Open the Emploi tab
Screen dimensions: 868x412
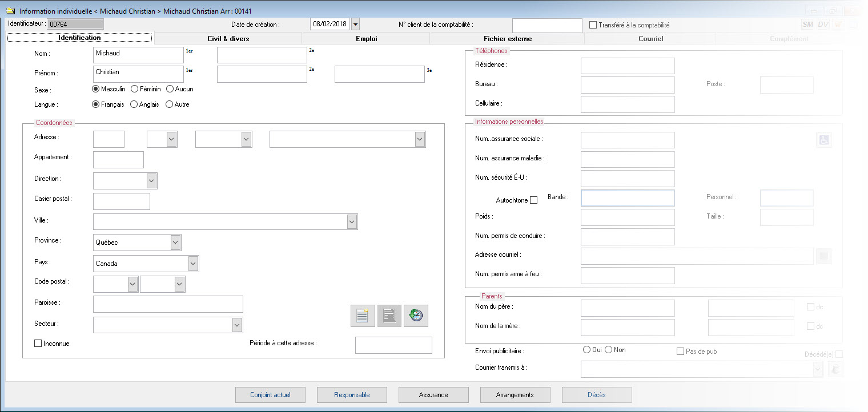coord(365,39)
